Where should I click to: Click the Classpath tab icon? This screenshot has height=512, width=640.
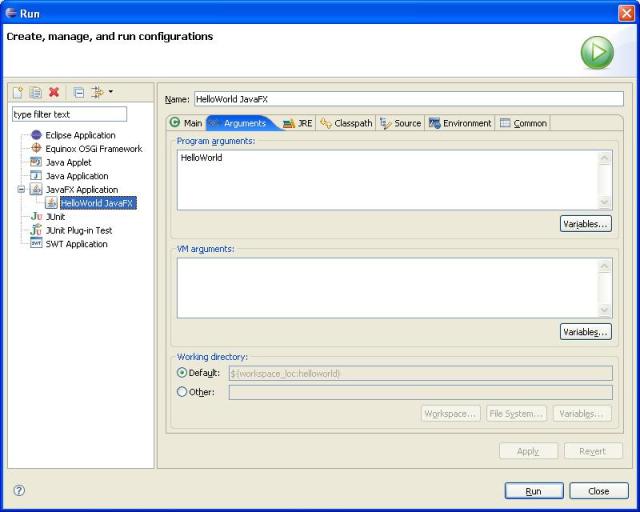point(326,123)
